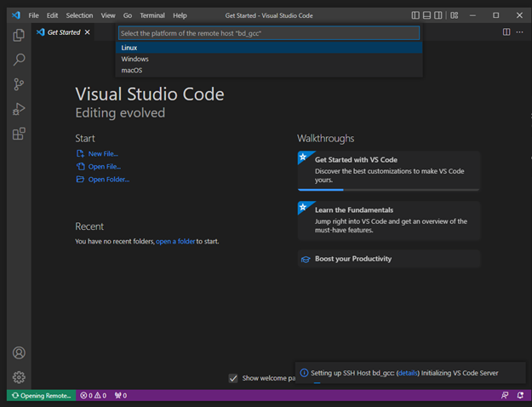Select Windows as the remote platform
Screen dimensions: 532x407
point(269,59)
